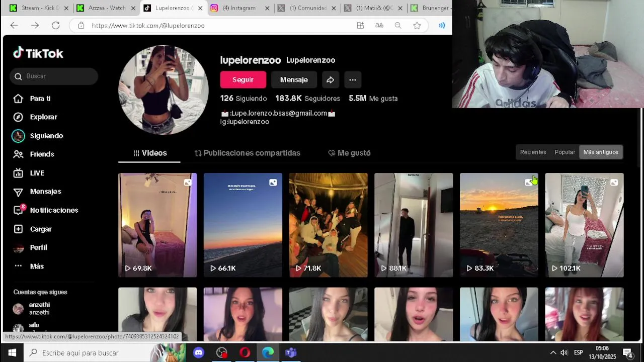644x362 pixels.
Task: Sort videos by Recientes
Action: click(533, 152)
